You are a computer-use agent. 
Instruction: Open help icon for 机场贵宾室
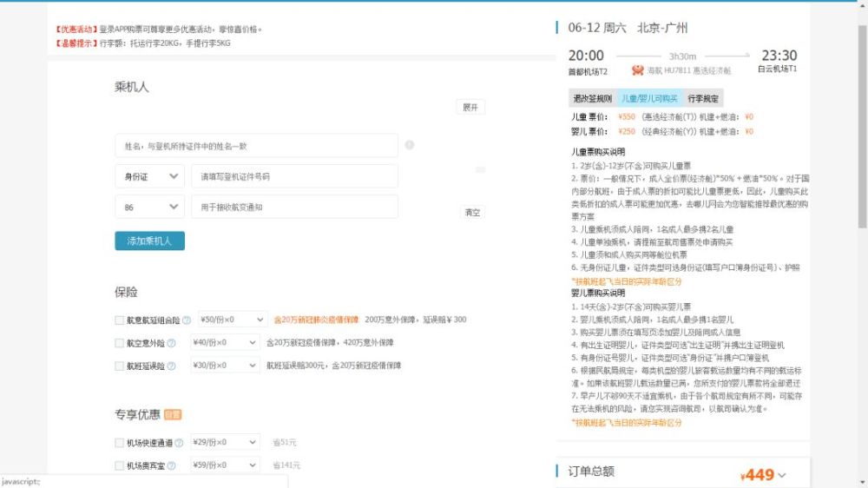(x=171, y=465)
